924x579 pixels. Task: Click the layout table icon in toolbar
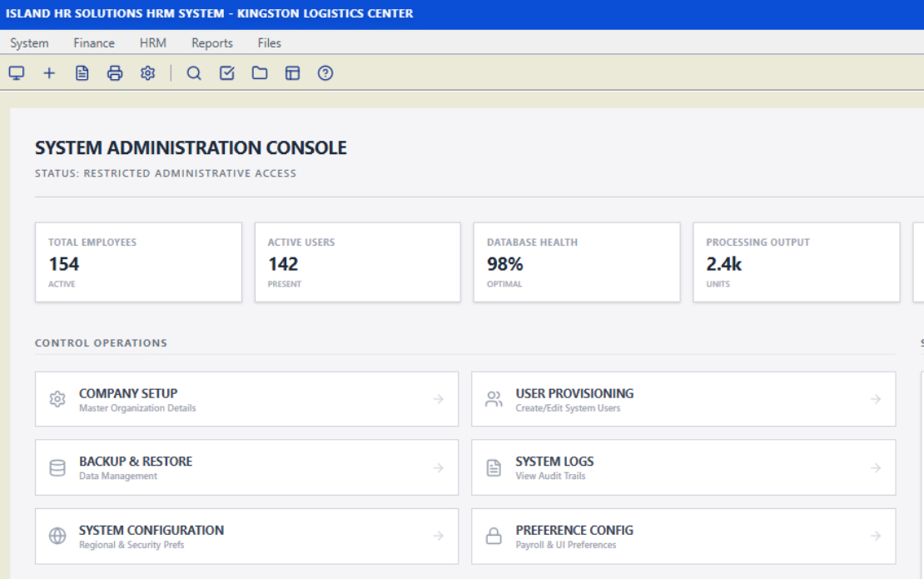293,73
